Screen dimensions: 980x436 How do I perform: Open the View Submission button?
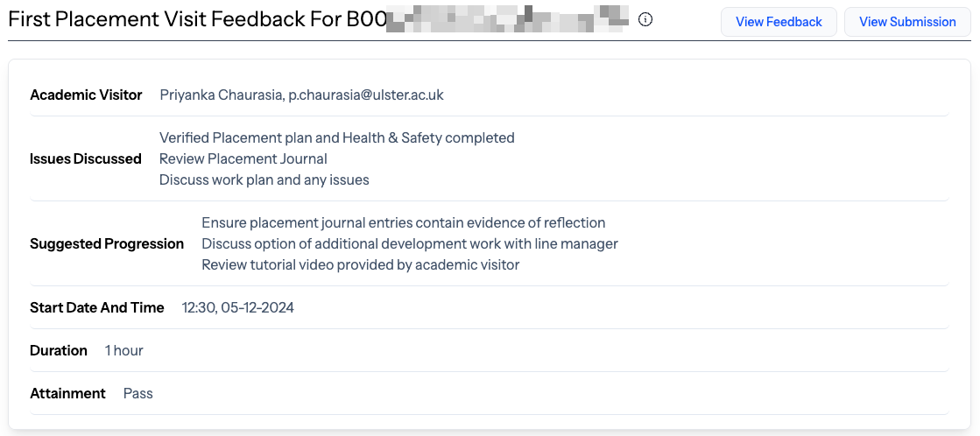907,22
